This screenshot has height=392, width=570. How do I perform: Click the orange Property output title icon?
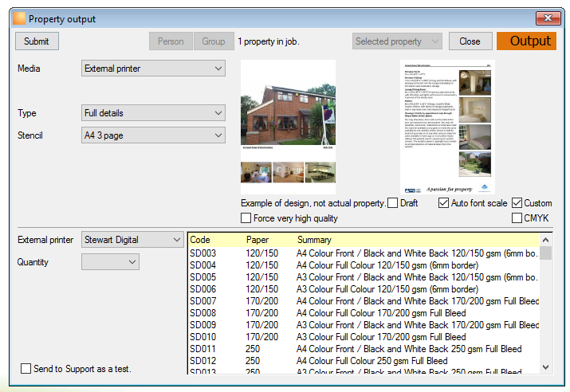(x=19, y=18)
